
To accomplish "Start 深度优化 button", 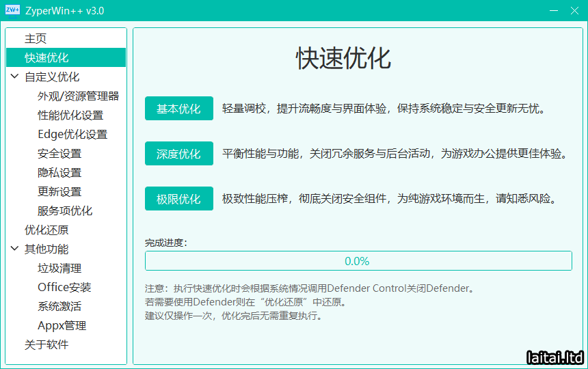I will click(179, 154).
